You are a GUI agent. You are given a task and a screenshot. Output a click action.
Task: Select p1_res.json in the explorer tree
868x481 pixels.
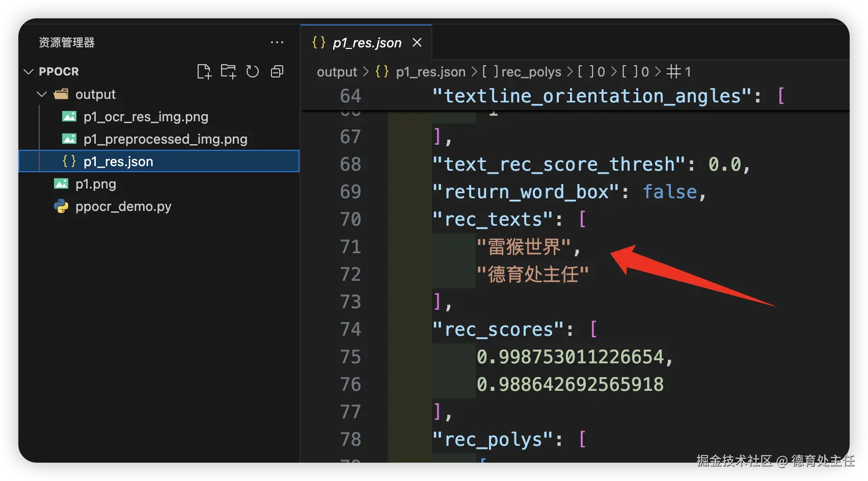[118, 162]
